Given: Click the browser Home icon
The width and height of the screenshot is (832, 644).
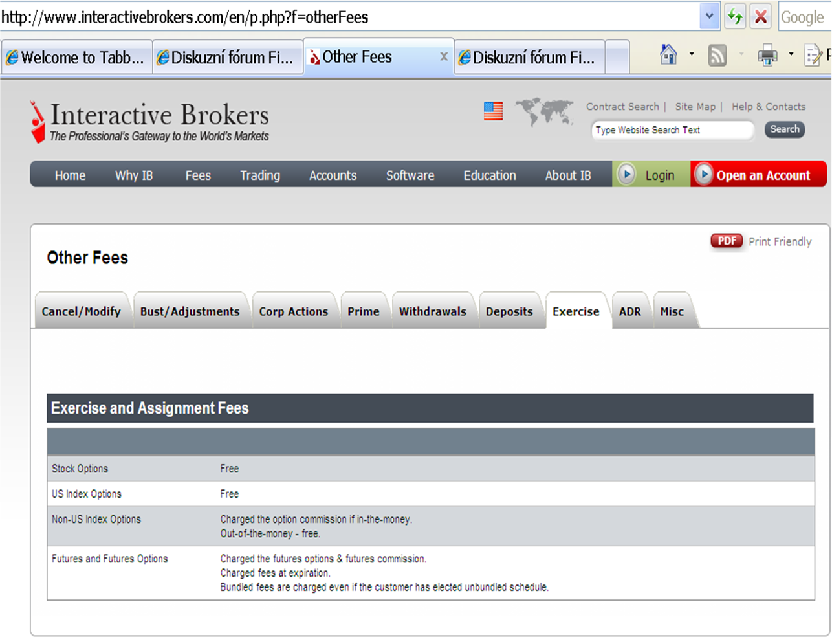Looking at the screenshot, I should (669, 55).
